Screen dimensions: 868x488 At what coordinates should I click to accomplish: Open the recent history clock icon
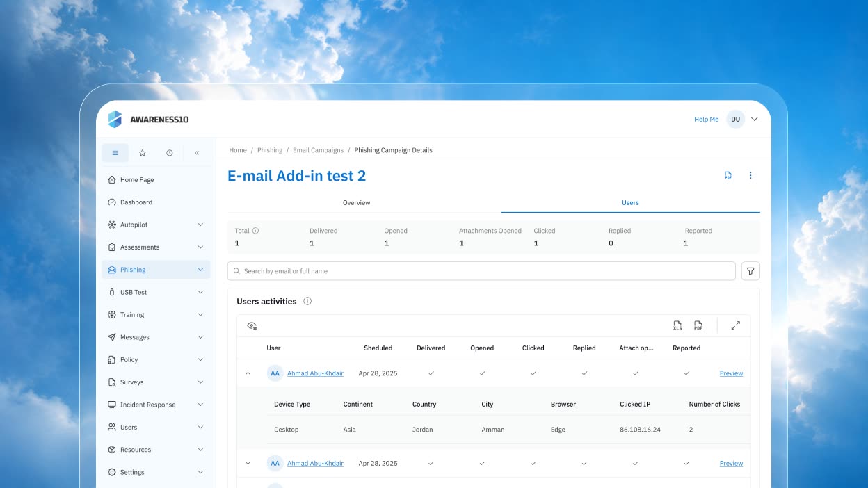[x=170, y=153]
